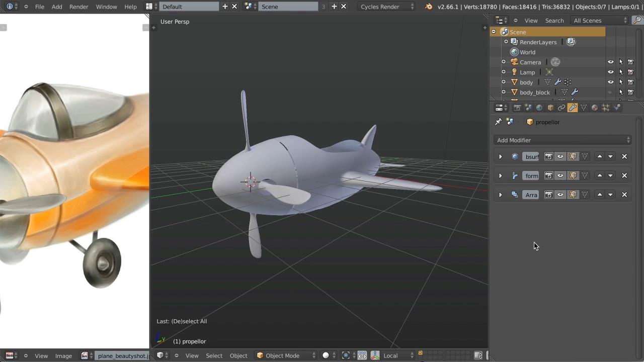The width and height of the screenshot is (644, 362).
Task: Click the propellor object cube icon in breadcrumb
Action: [530, 122]
